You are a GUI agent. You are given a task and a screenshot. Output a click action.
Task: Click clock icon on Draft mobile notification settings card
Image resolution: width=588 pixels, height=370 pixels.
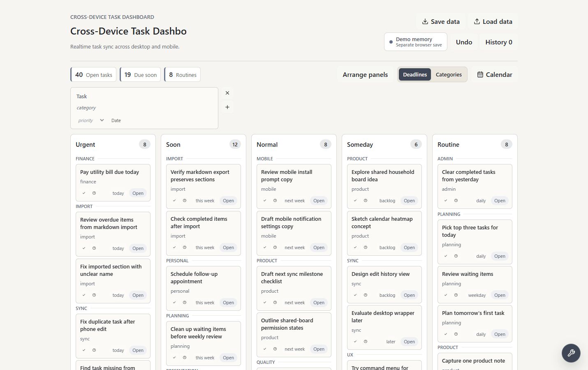(275, 247)
